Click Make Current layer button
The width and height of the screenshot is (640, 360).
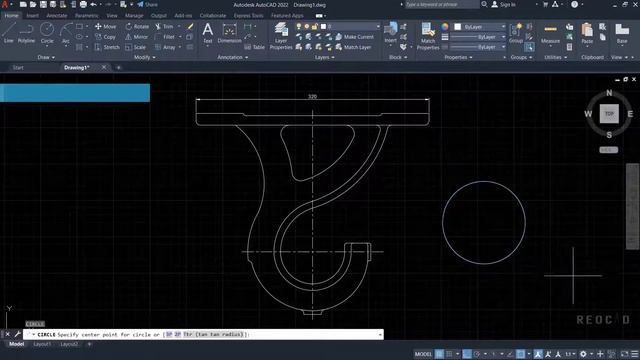point(354,37)
